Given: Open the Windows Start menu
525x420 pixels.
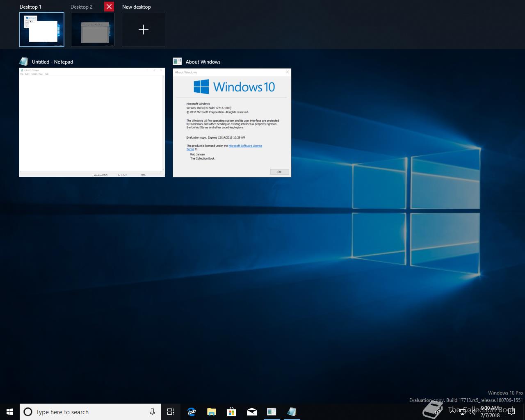Looking at the screenshot, I should point(10,412).
